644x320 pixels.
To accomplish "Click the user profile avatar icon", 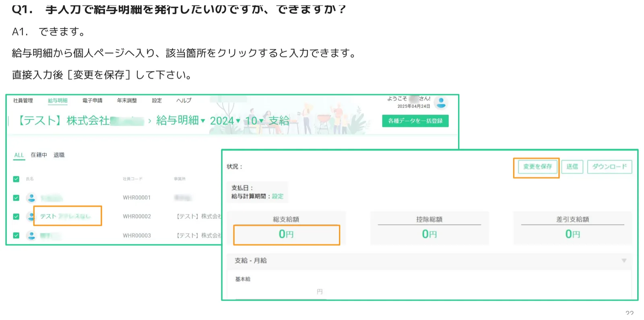I will coord(441,103).
